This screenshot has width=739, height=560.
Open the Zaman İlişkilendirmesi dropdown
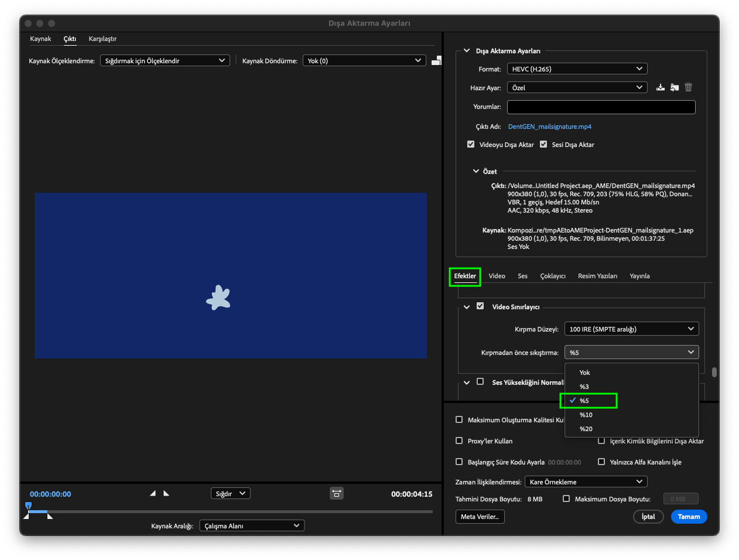pyautogui.click(x=586, y=482)
